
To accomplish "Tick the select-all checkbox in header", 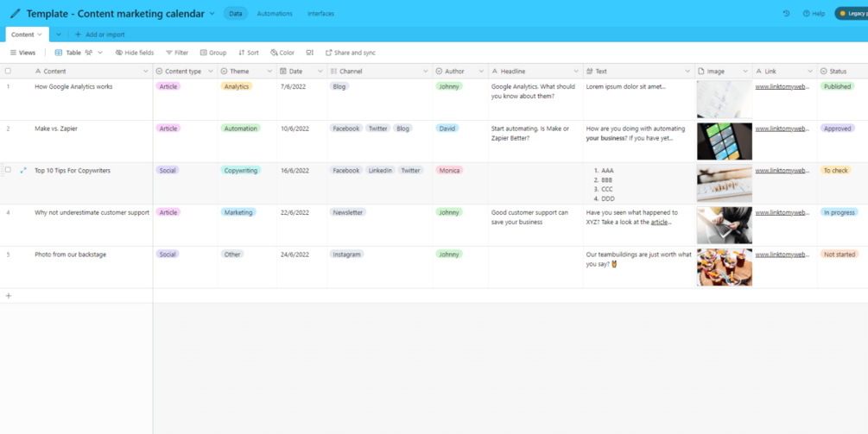I will (x=8, y=71).
